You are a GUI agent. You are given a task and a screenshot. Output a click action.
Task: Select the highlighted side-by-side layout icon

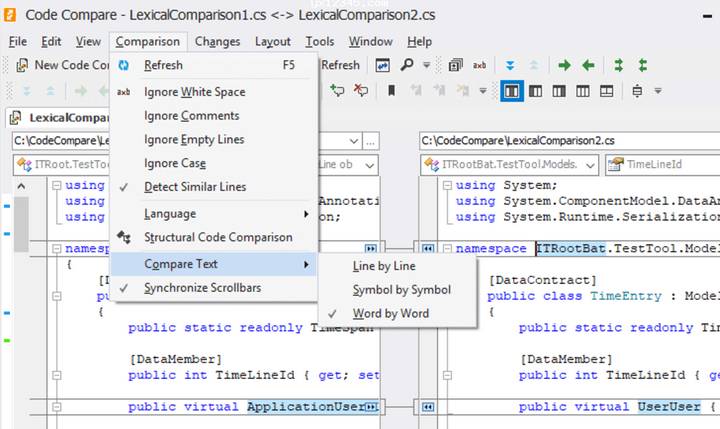point(512,91)
